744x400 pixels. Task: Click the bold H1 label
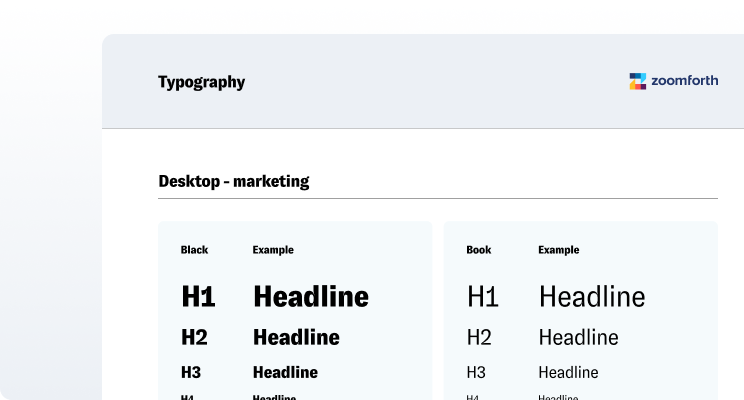point(198,296)
